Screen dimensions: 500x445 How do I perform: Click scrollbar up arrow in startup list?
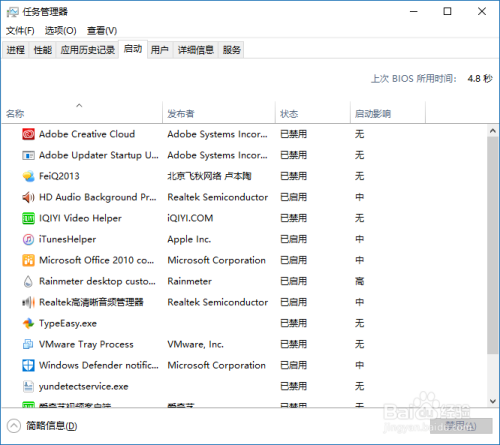tap(493, 131)
